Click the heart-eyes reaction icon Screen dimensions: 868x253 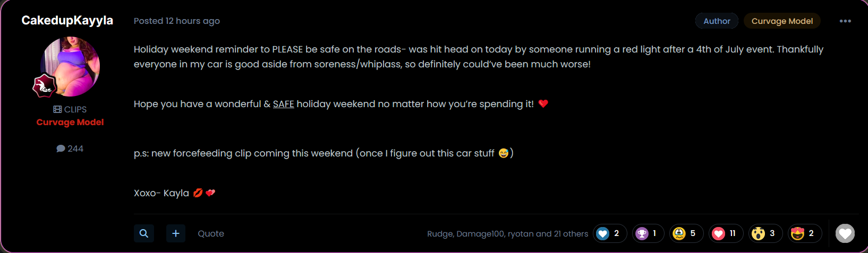click(797, 233)
